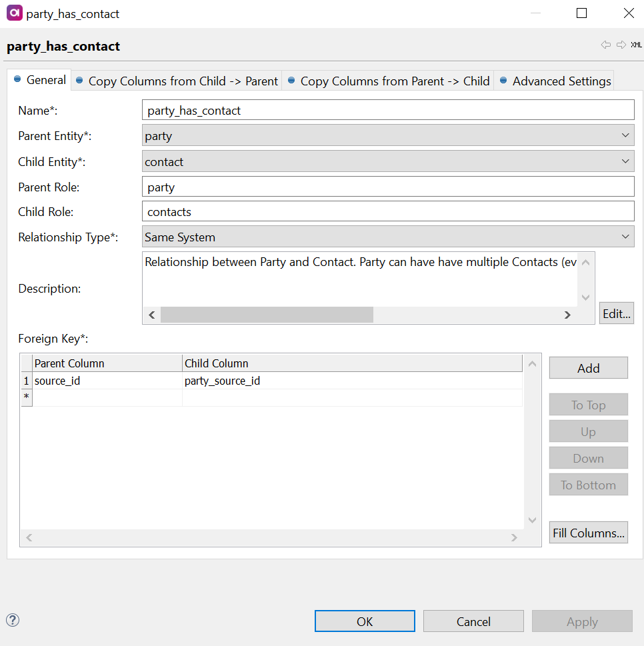This screenshot has width=644, height=646.
Task: Click the Informatica logo in the title bar
Action: pos(15,13)
